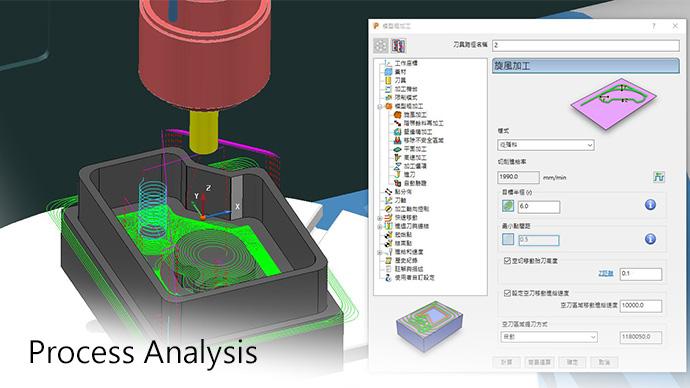
Task: Open the 高速加工 high speed tree item
Action: (415, 157)
